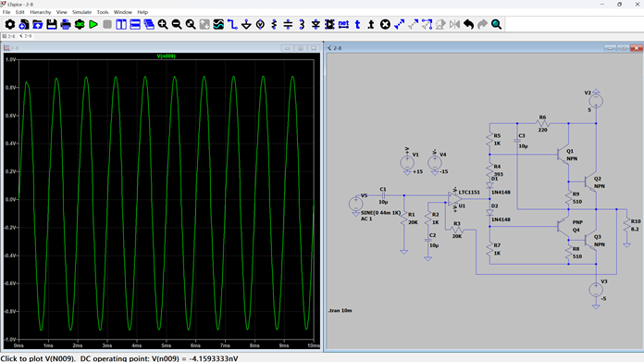Minimize the LTspice main window
This screenshot has width=644, height=362.
click(602, 4)
